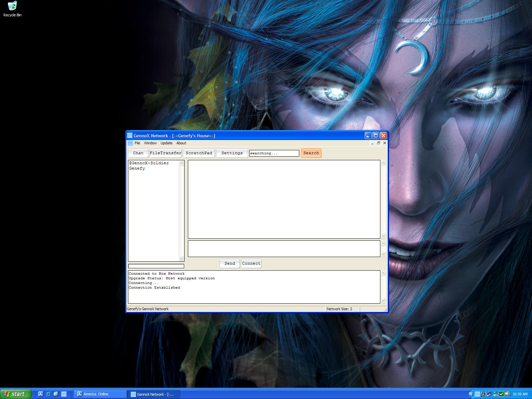Open the ScratchPad panel

(199, 153)
